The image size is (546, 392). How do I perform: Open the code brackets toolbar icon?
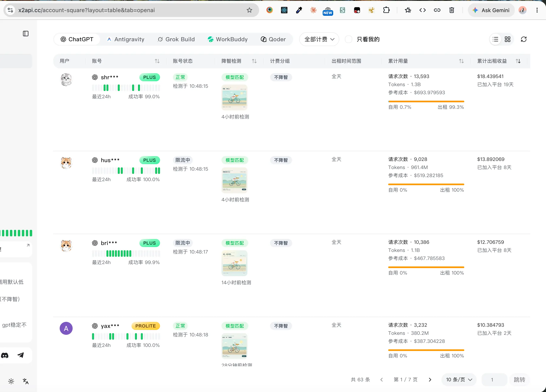[423, 10]
